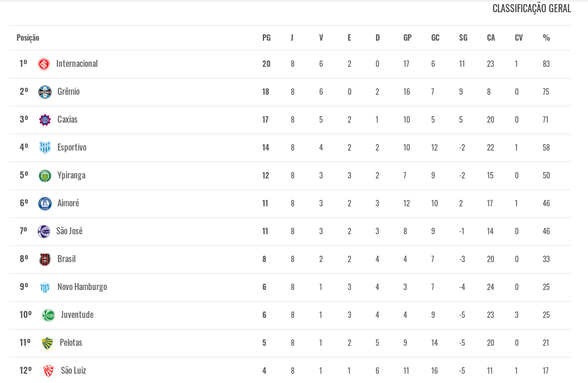Click the percent column header
This screenshot has height=383, width=588.
coord(546,38)
